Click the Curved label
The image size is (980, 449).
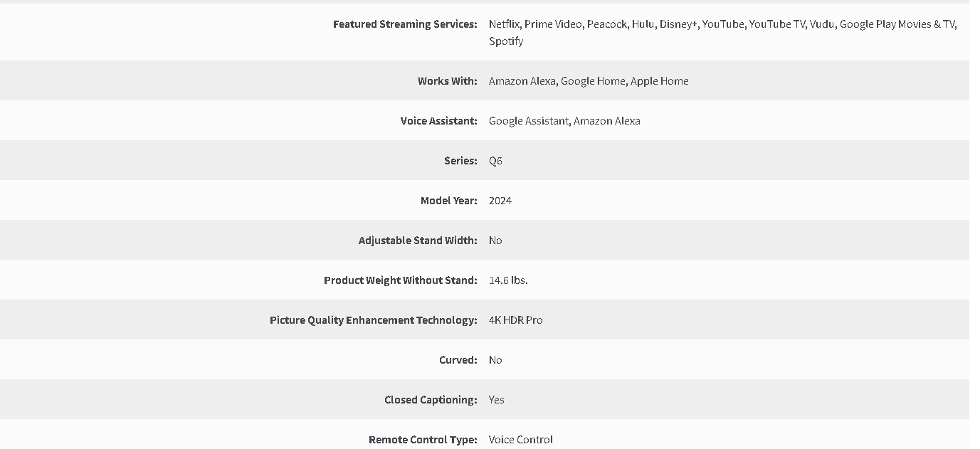coord(458,360)
